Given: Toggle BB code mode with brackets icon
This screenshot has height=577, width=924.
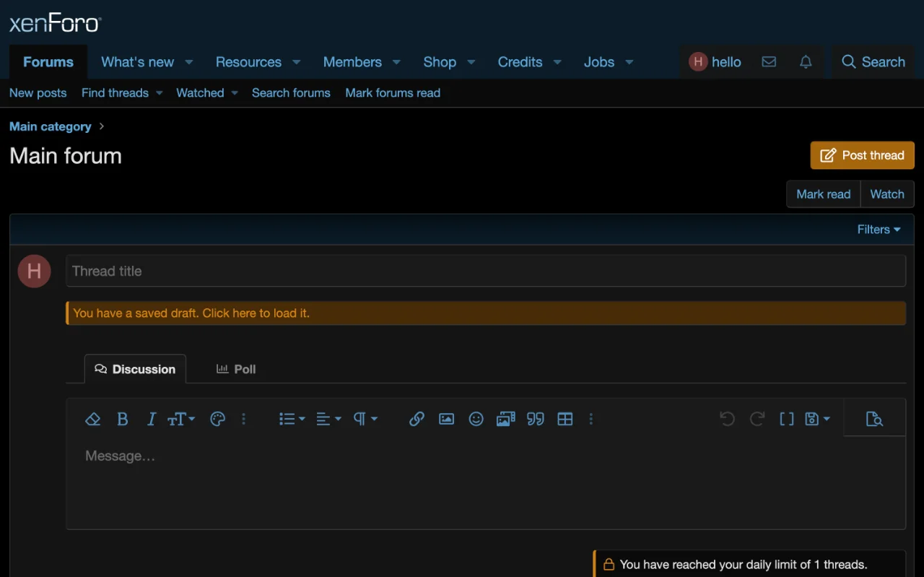Looking at the screenshot, I should [x=786, y=419].
